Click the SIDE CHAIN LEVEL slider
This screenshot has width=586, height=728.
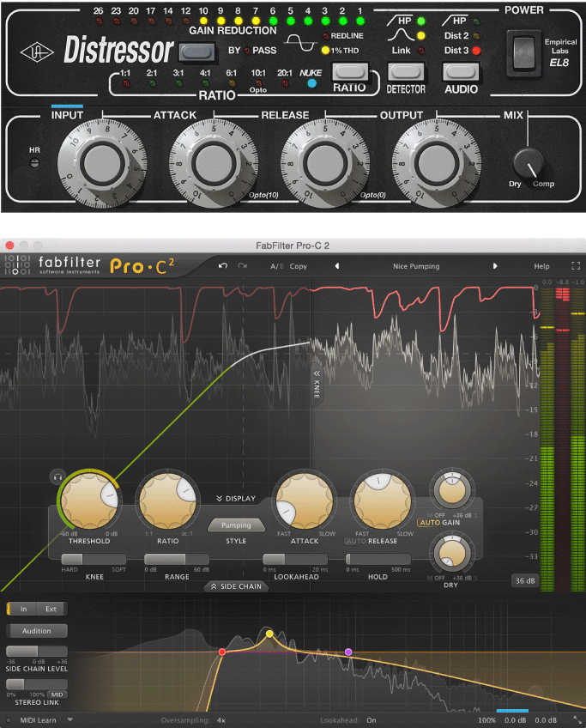37,651
